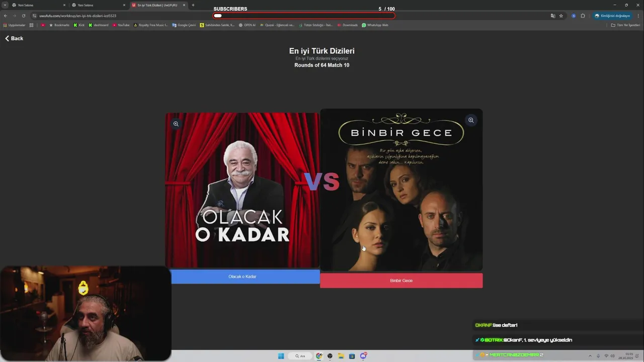
Task: Open the Extensions puzzle icon
Action: (x=583, y=16)
